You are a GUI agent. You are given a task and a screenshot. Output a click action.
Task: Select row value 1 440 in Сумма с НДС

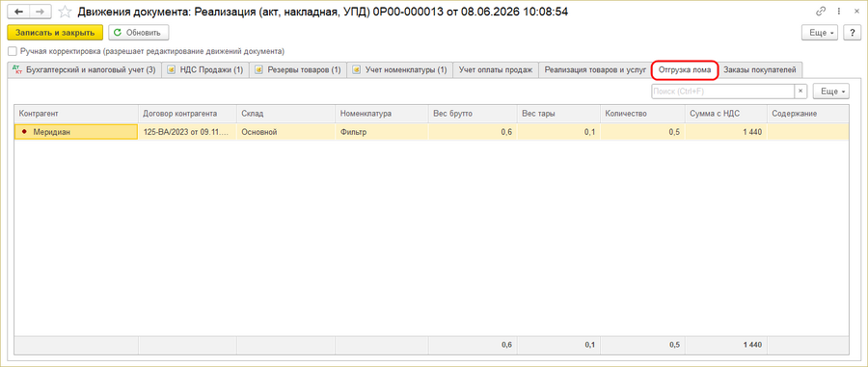point(725,132)
